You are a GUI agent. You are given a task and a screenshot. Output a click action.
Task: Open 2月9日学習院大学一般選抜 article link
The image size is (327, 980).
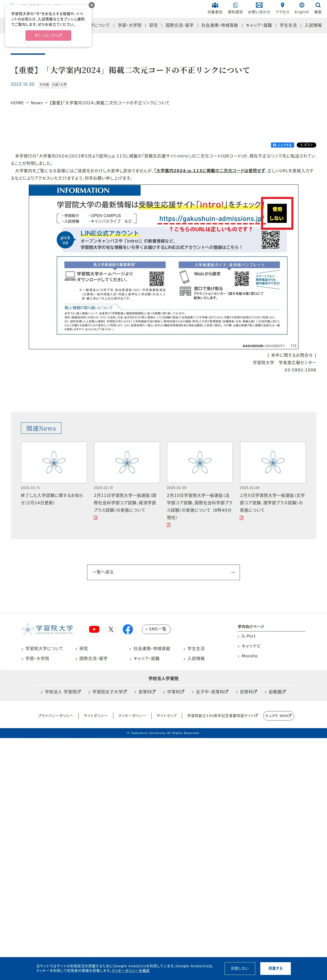[x=272, y=502]
